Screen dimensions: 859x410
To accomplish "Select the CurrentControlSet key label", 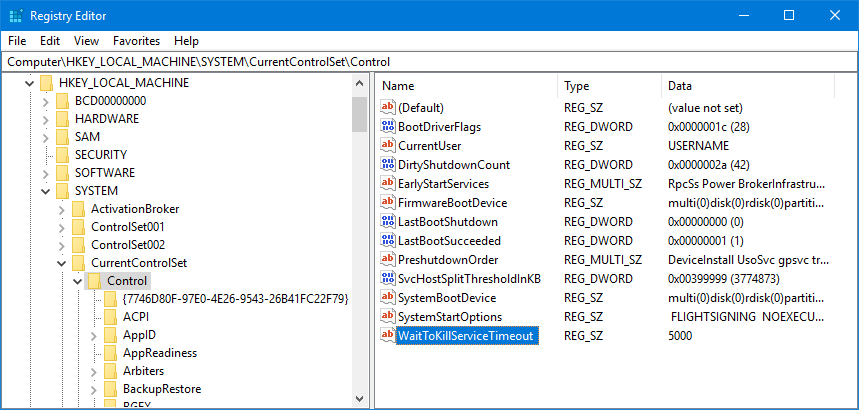I will [139, 263].
